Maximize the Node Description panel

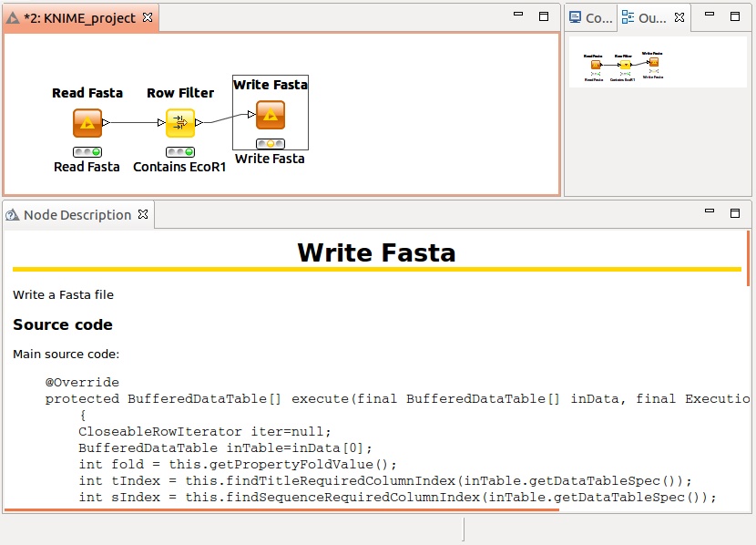tap(735, 213)
